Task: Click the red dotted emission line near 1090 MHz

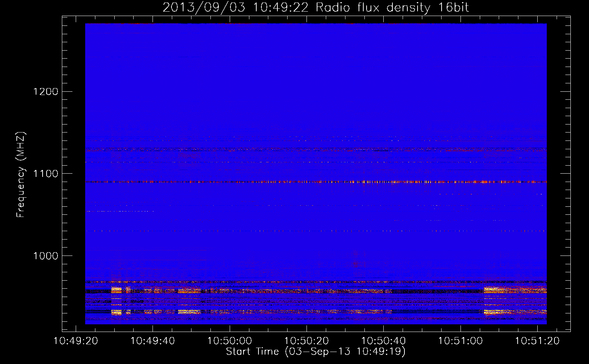Action: point(316,182)
